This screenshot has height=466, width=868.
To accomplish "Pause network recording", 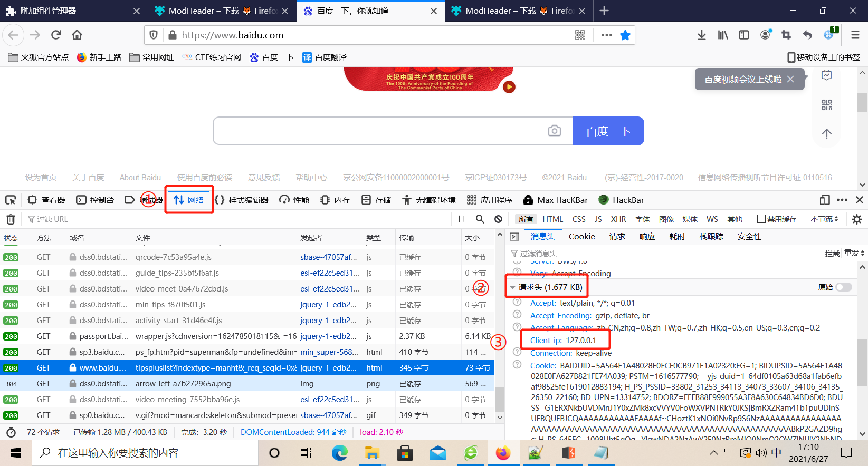I will pos(462,219).
